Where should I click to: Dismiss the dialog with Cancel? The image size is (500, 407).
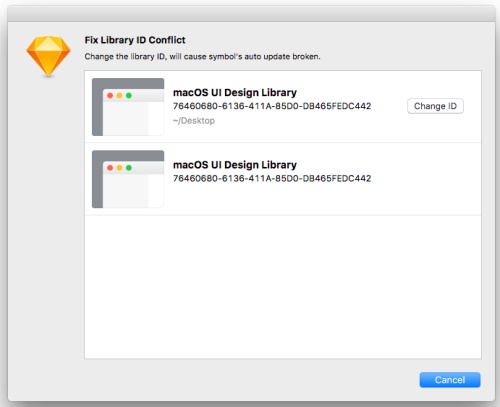pyautogui.click(x=450, y=380)
